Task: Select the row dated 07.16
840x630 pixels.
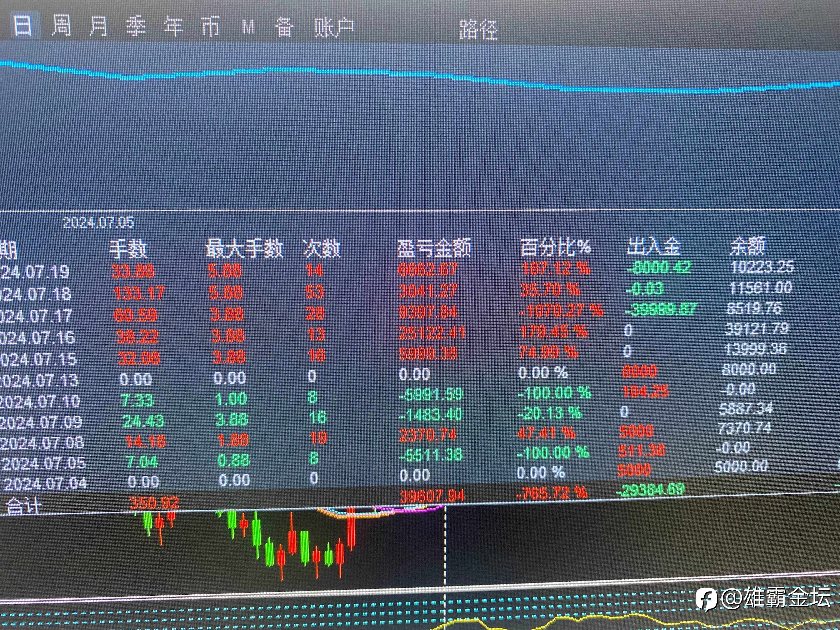Action: [394, 333]
